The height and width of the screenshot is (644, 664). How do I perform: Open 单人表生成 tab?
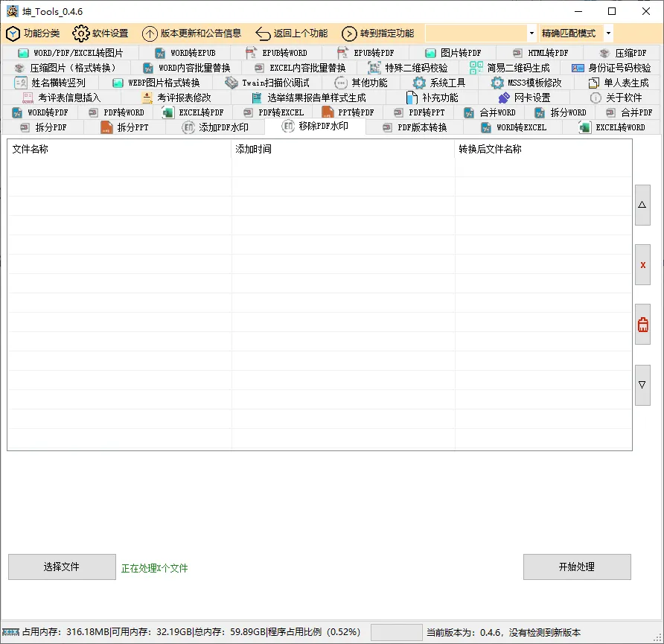(x=619, y=83)
